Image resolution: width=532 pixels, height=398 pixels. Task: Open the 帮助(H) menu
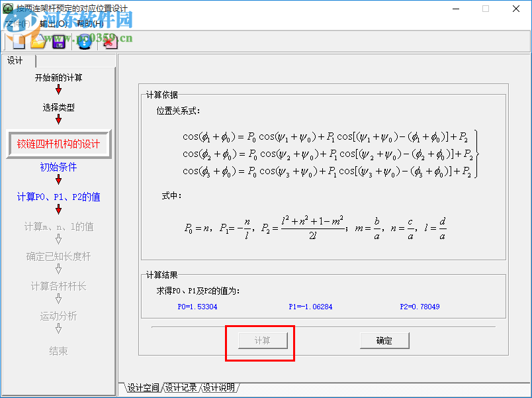coord(90,24)
